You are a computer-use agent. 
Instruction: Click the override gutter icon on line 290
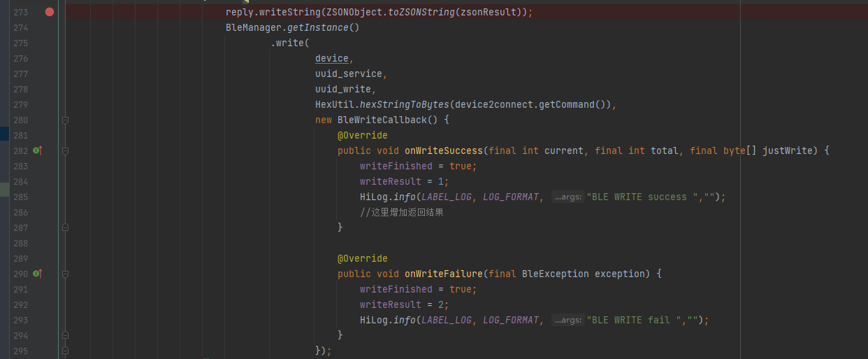[38, 274]
